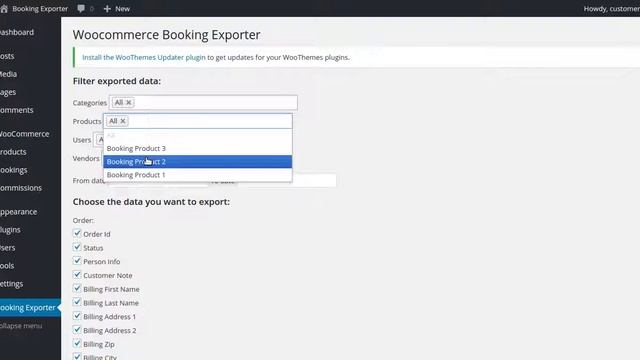
Task: Uncheck Billing Address 1 checkbox
Action: point(77,316)
